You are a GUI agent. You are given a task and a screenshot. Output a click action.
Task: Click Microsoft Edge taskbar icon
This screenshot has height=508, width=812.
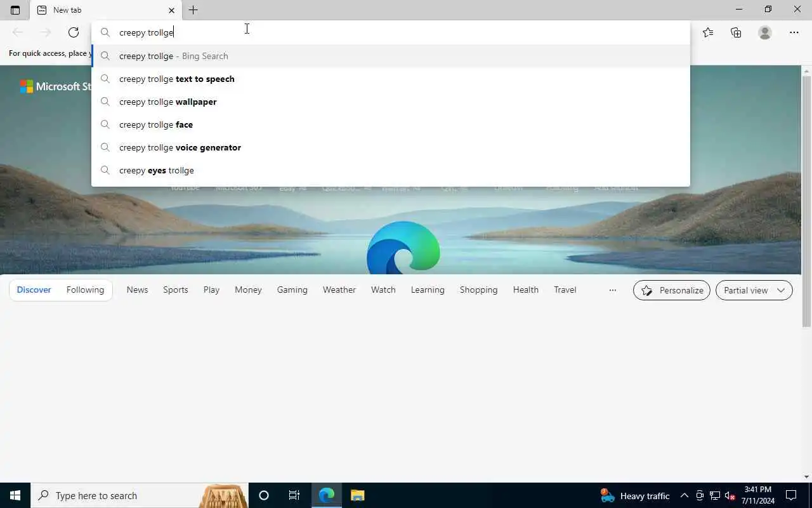tap(327, 495)
